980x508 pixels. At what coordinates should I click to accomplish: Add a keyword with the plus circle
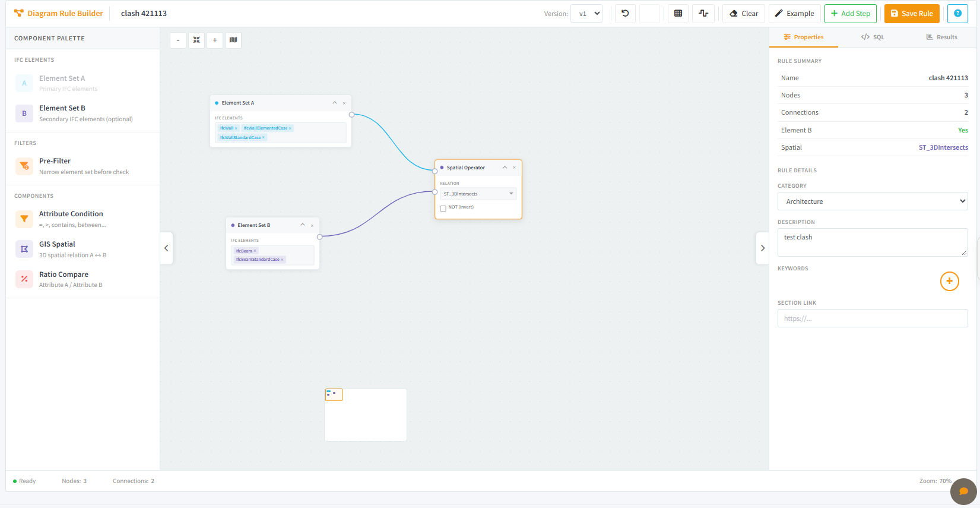(950, 281)
